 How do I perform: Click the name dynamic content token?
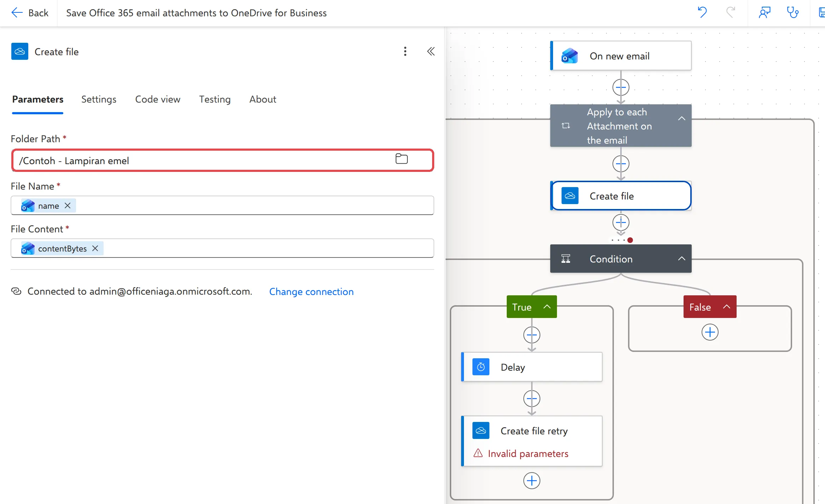(48, 205)
